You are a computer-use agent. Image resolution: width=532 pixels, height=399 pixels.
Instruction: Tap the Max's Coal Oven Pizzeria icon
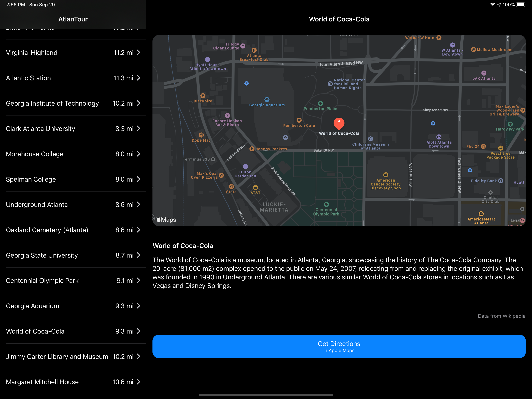pos(221,175)
